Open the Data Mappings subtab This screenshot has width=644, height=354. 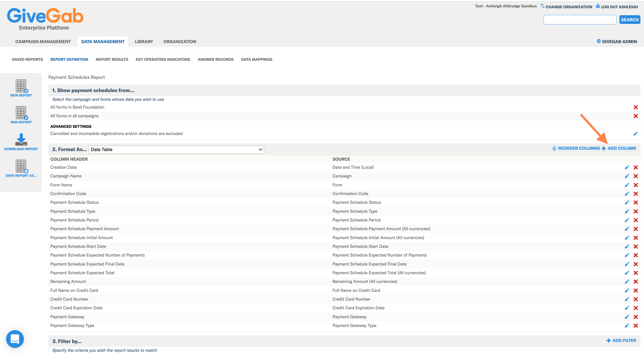pos(256,59)
